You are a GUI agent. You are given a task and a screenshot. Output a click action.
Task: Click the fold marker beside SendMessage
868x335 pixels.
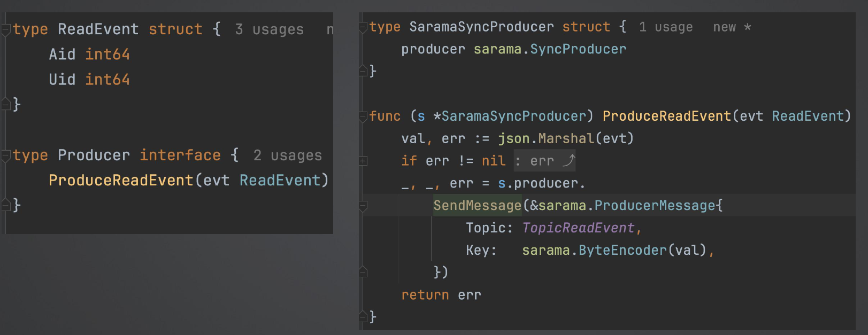(363, 206)
